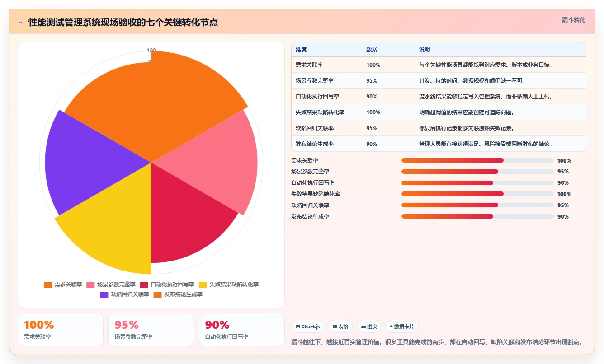Click the 100% value beside the 失败结果缺陷转化率 progress bar

[x=564, y=194]
